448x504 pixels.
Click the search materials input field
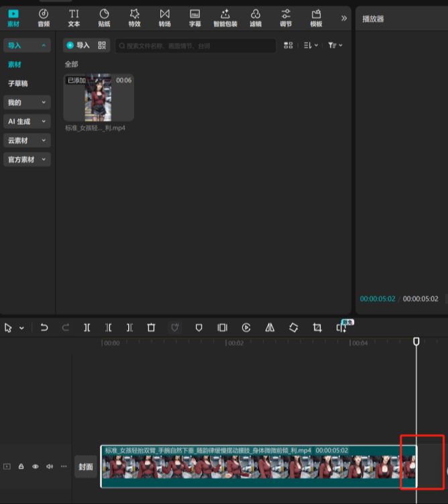coord(194,46)
